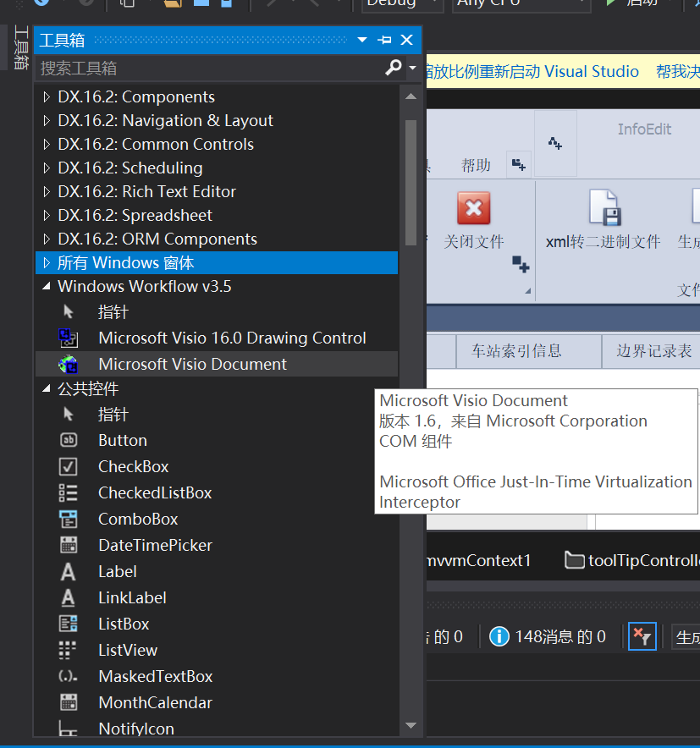Image resolution: width=700 pixels, height=748 pixels.
Task: Click the toolbox search magnifier icon
Action: 394,67
